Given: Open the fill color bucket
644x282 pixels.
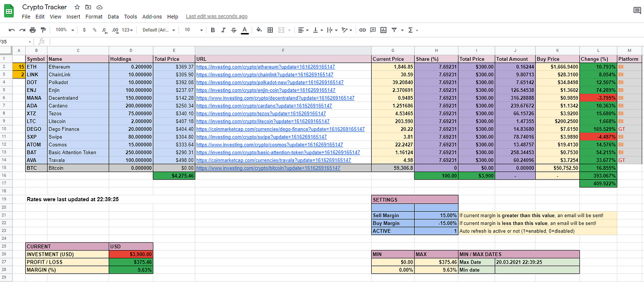Looking at the screenshot, I should click(259, 30).
